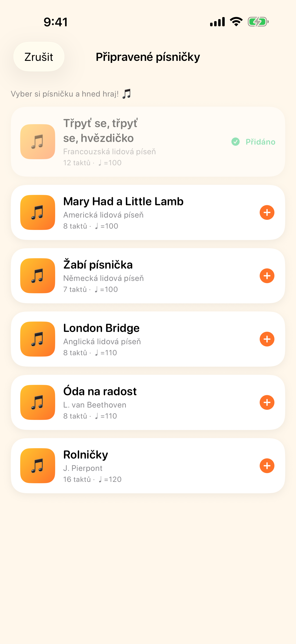Add Rolničky with the plus icon
Image resolution: width=296 pixels, height=644 pixels.
[267, 466]
